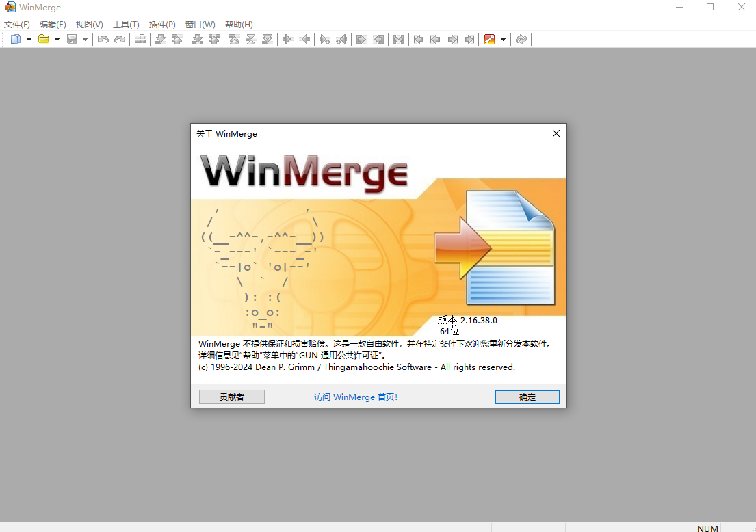Expand the Options wrench dropdown arrow
This screenshot has width=756, height=532.
[503, 40]
